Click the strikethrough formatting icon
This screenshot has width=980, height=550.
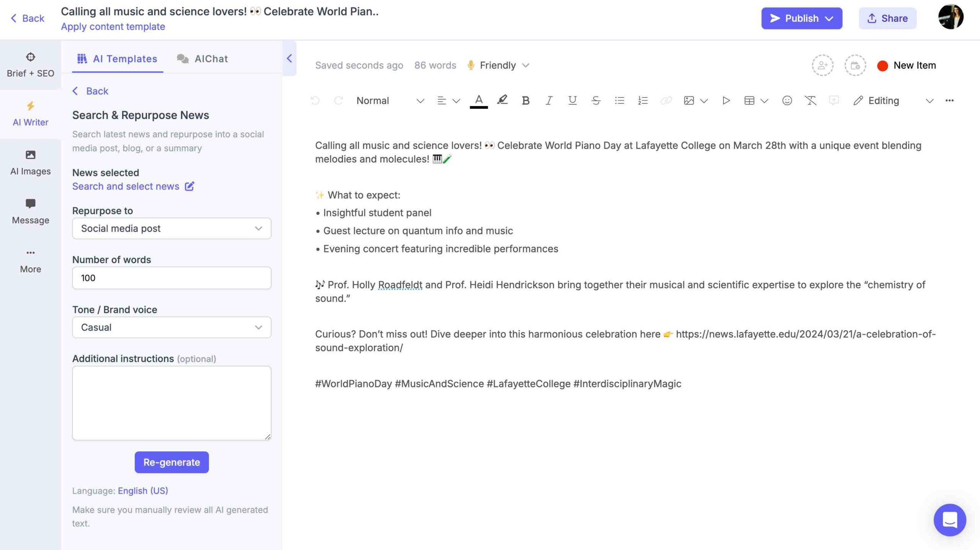[x=595, y=100]
